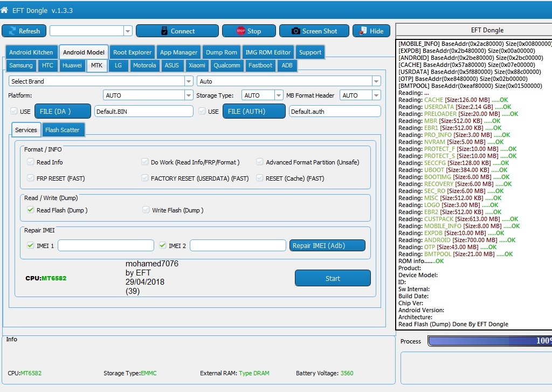Select the Motorola brand tab

144,65
